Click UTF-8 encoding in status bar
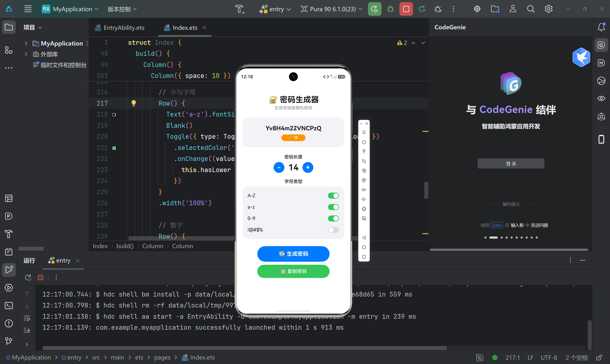 [x=549, y=358]
